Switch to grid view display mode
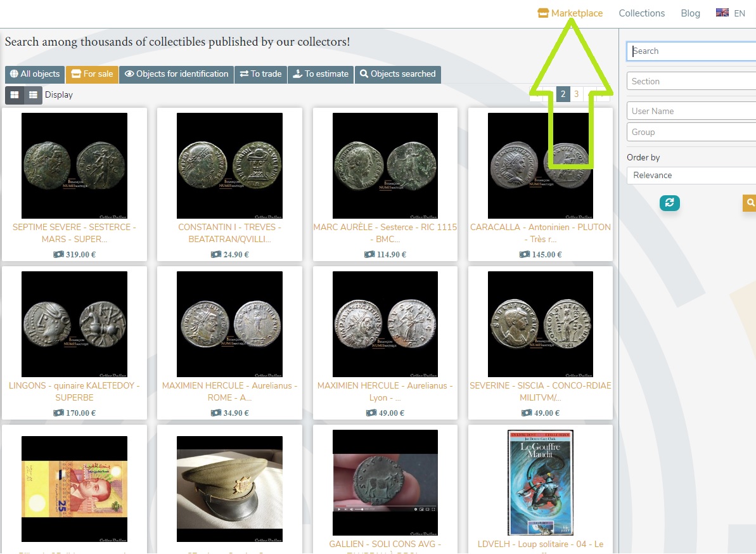756x554 pixels. pyautogui.click(x=14, y=95)
